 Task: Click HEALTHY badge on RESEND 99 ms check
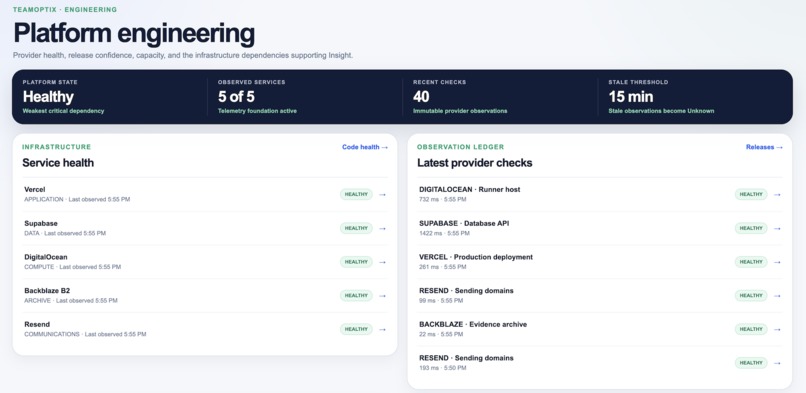751,295
